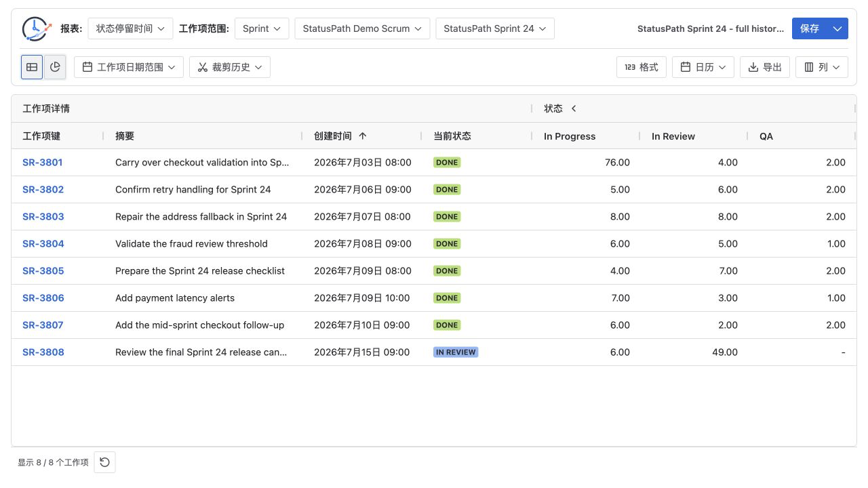Click the report title 'StatusPath Sprint 24 - full histor...'
This screenshot has height=488, width=868.
click(711, 28)
